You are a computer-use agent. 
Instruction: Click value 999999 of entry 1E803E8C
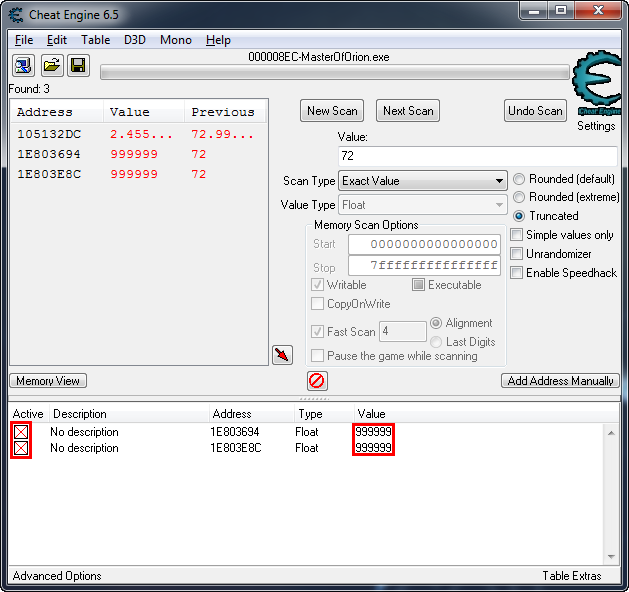(x=373, y=448)
